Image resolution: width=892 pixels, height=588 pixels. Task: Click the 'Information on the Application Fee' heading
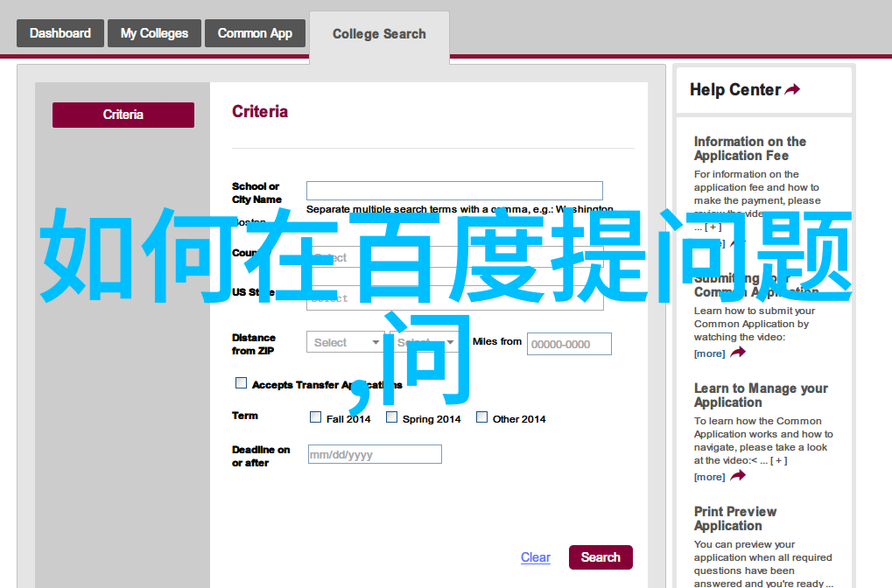pos(750,149)
